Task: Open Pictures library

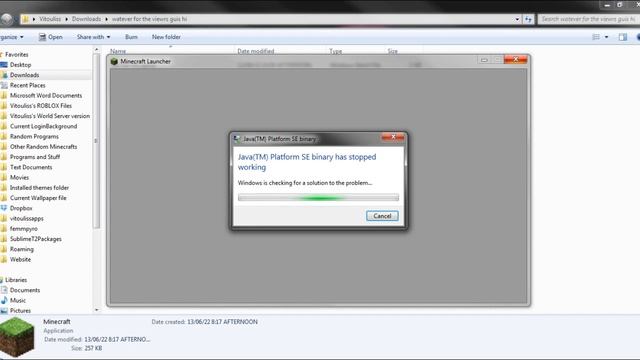Action: click(x=20, y=311)
